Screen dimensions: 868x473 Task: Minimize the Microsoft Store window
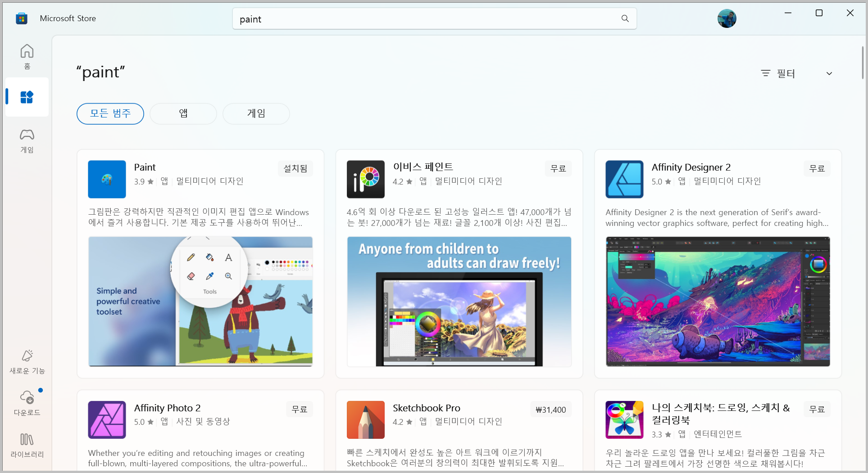tap(788, 13)
